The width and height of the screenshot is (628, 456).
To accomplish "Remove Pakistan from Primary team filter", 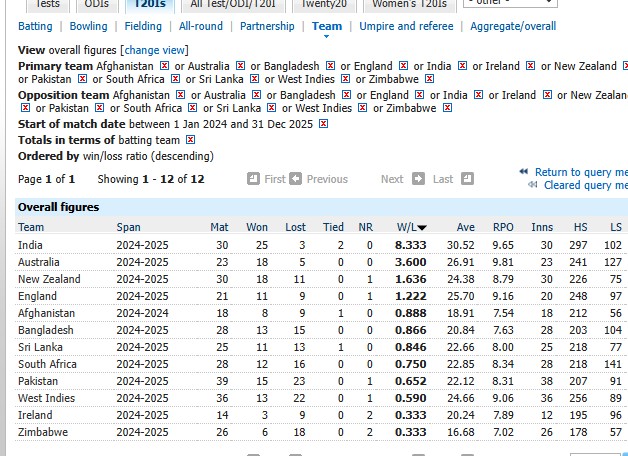I will point(82,78).
